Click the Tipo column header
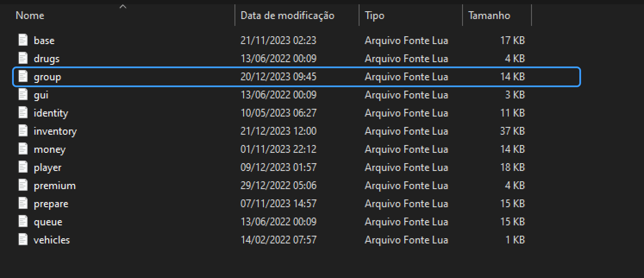Image resolution: width=644 pixels, height=278 pixels. [374, 16]
